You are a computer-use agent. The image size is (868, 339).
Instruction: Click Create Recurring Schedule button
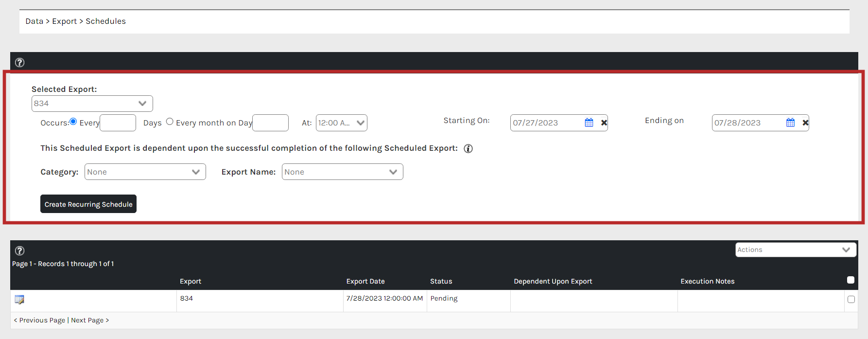(x=88, y=204)
